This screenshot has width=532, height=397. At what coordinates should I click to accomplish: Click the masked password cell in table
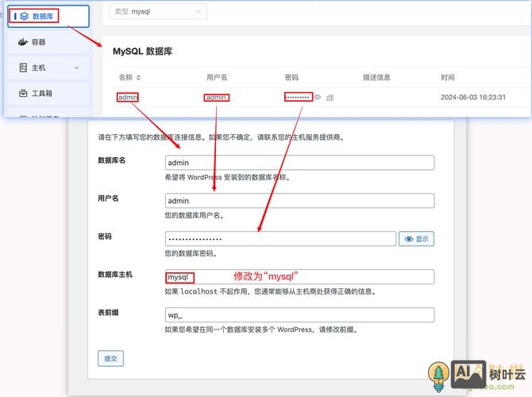pos(298,98)
